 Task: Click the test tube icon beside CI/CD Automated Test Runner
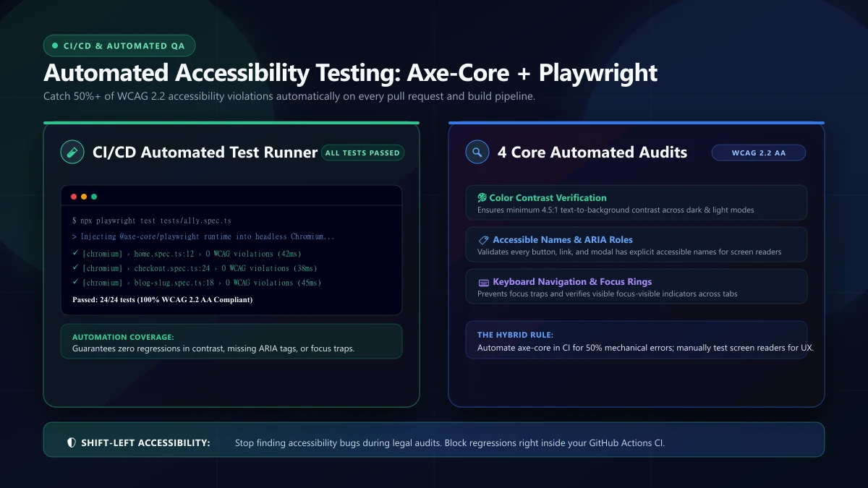pos(72,153)
